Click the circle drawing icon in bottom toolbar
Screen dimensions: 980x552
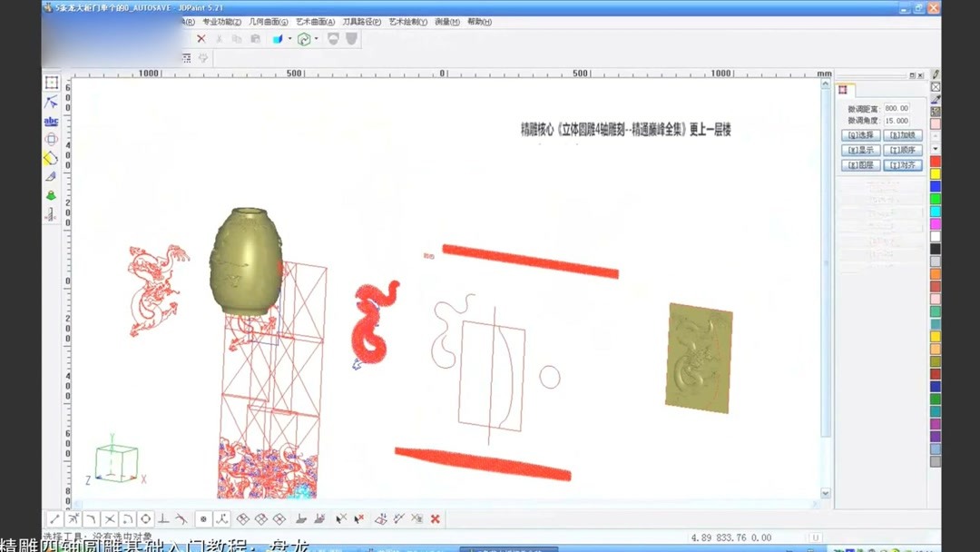144,519
